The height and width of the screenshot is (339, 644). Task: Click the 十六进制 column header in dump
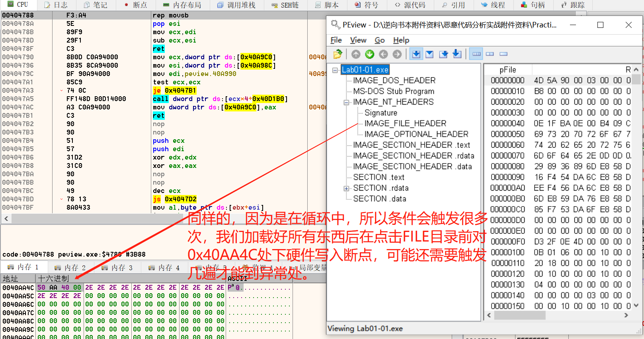(x=131, y=279)
